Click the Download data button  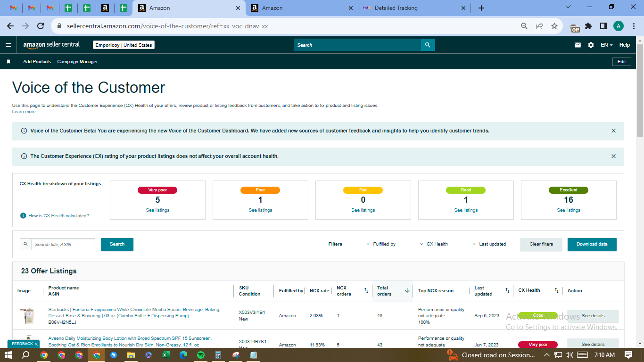[x=592, y=244]
